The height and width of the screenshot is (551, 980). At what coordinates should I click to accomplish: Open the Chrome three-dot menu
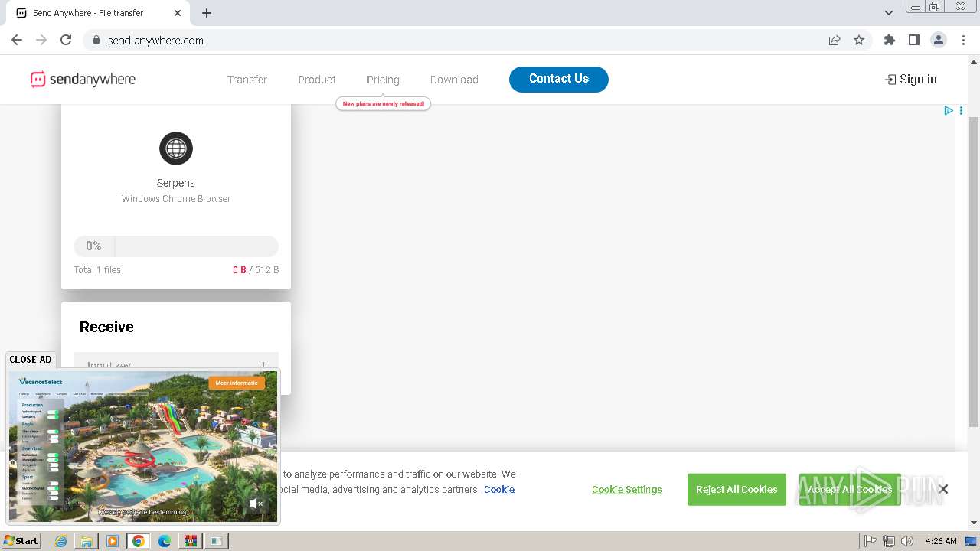[x=963, y=40]
